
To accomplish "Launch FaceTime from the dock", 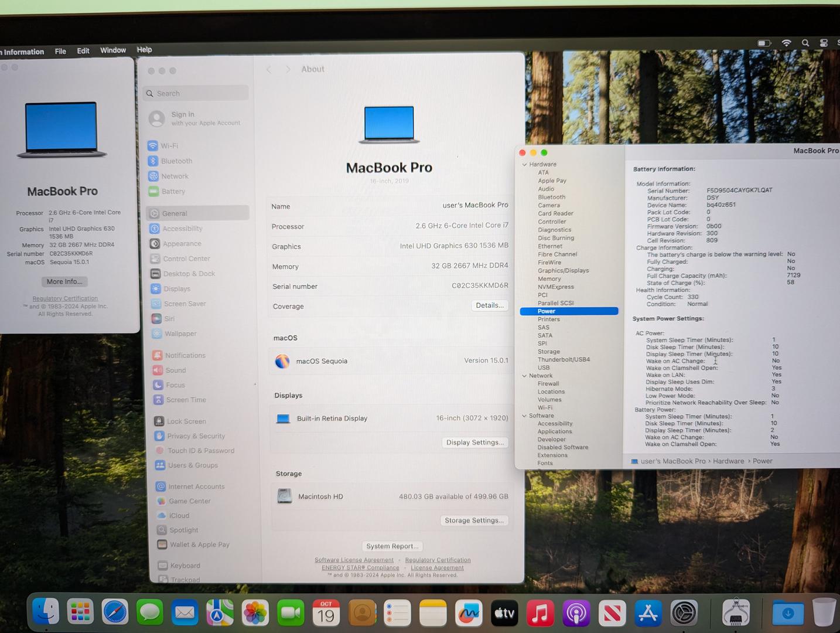I will coord(291,613).
